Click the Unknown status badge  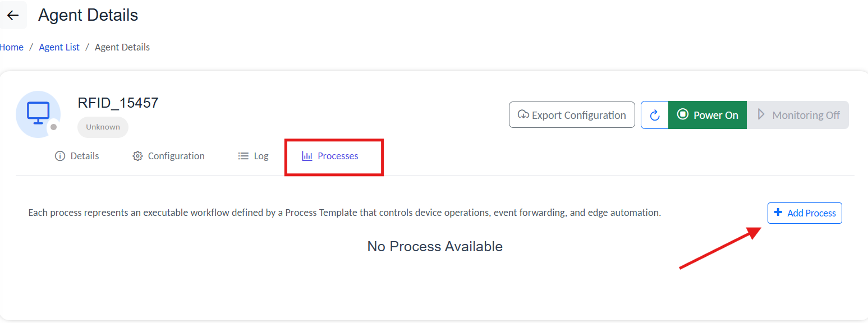coord(103,127)
